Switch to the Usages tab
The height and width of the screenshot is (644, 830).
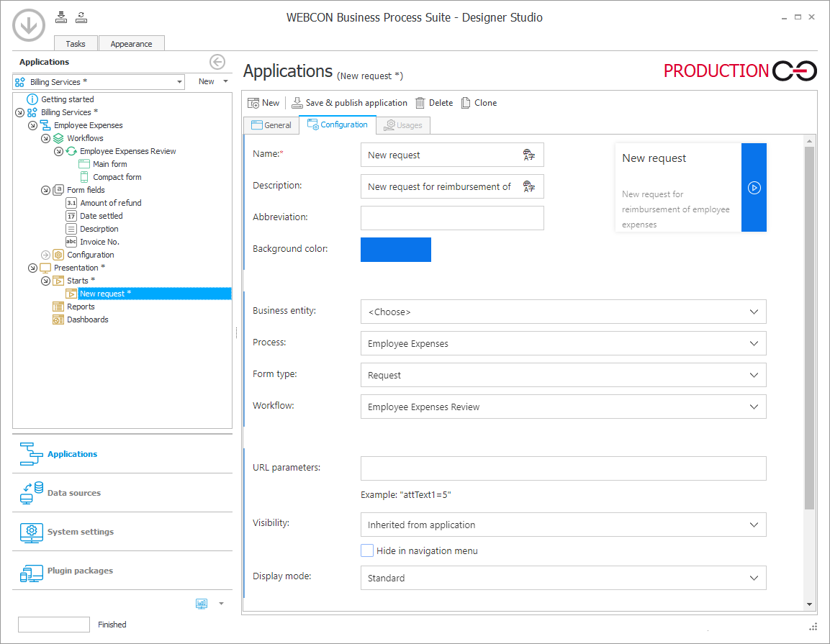click(403, 125)
